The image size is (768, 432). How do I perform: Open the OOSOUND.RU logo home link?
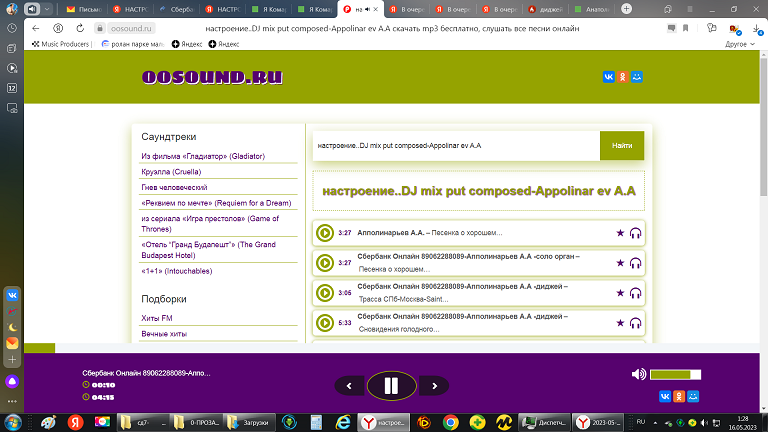[212, 77]
